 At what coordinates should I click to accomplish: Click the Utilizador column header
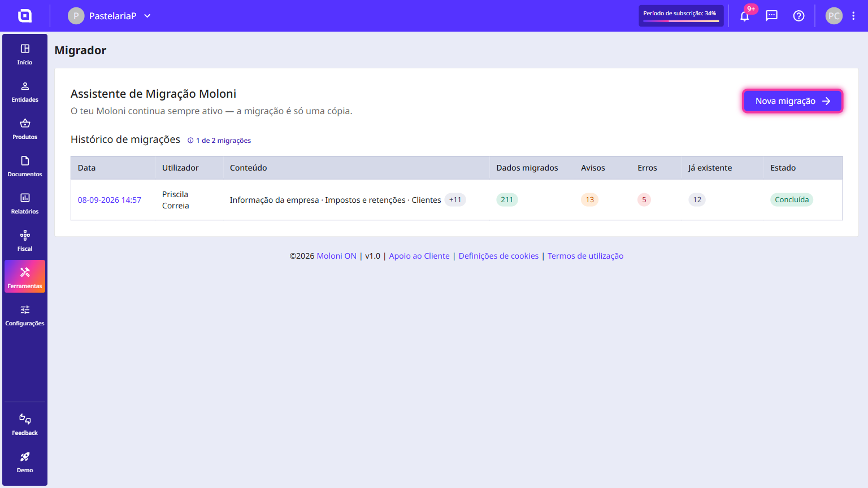click(189, 168)
